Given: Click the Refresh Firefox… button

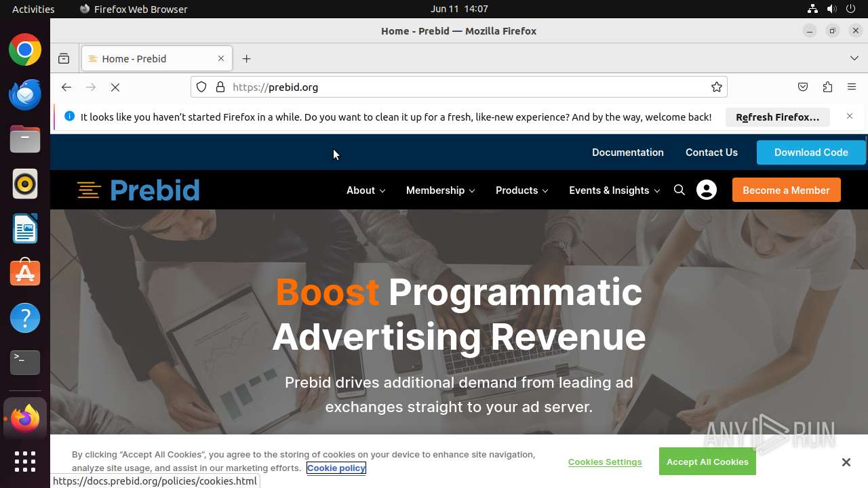Looking at the screenshot, I should [777, 117].
